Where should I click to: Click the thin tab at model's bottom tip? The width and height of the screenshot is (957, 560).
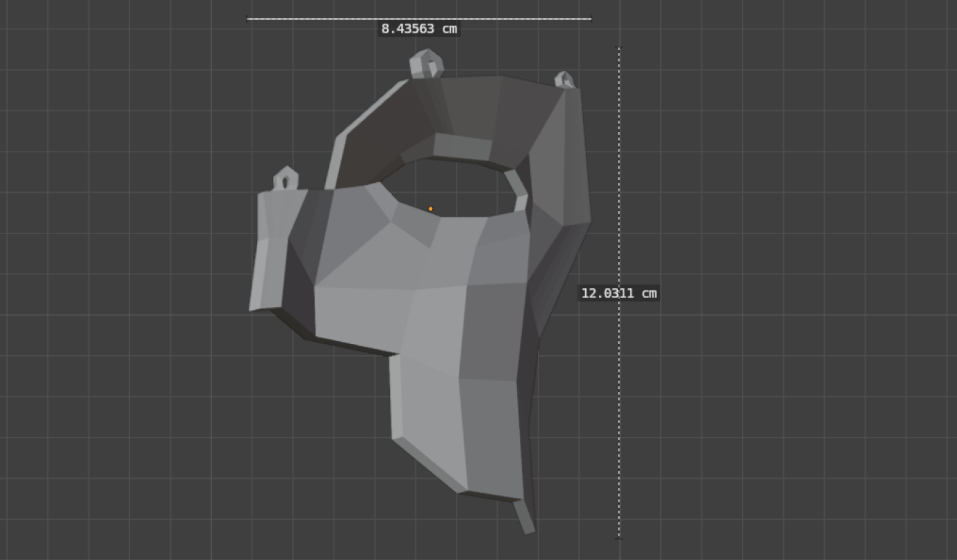pyautogui.click(x=525, y=518)
